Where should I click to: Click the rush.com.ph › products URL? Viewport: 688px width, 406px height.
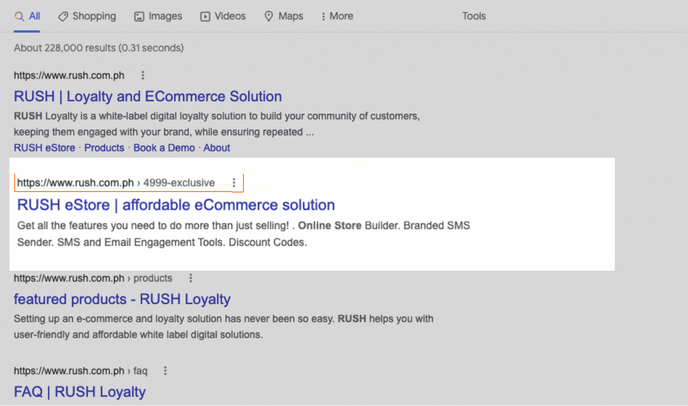click(x=93, y=278)
